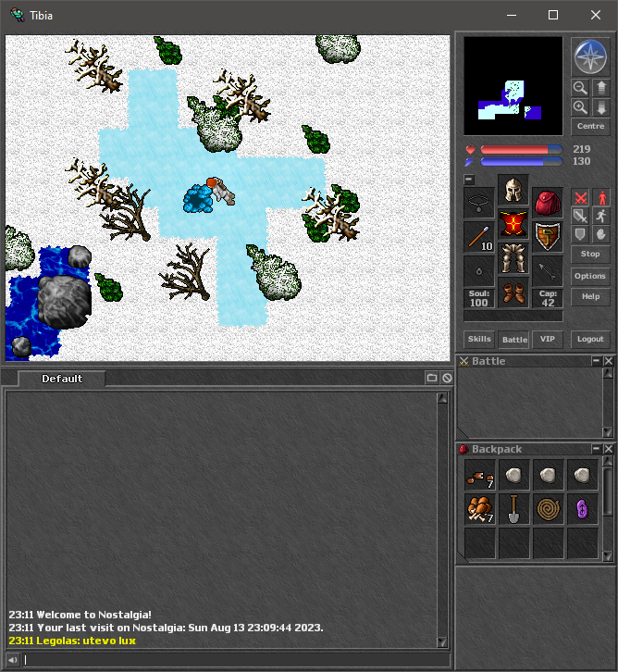Move minimap up one floor
The image size is (618, 672).
[x=601, y=88]
